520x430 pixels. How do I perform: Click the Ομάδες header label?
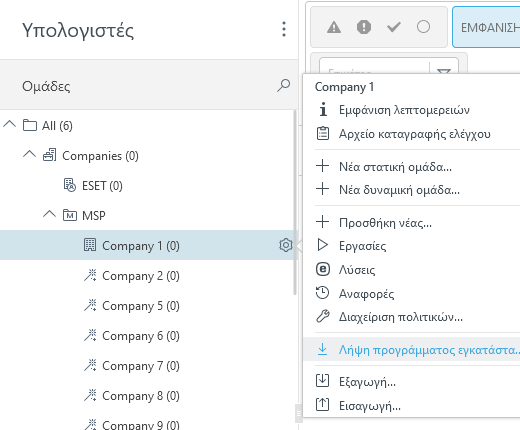46,86
